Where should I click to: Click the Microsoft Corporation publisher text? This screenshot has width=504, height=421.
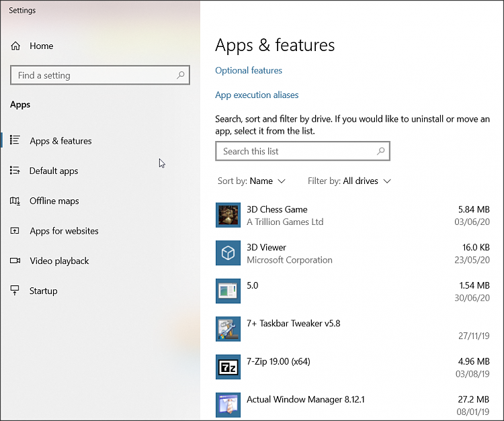pyautogui.click(x=289, y=260)
